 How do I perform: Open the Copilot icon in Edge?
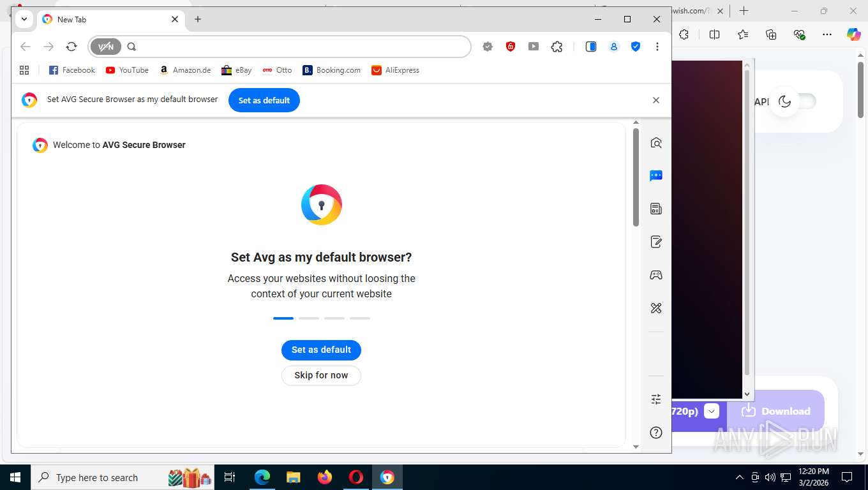(854, 34)
